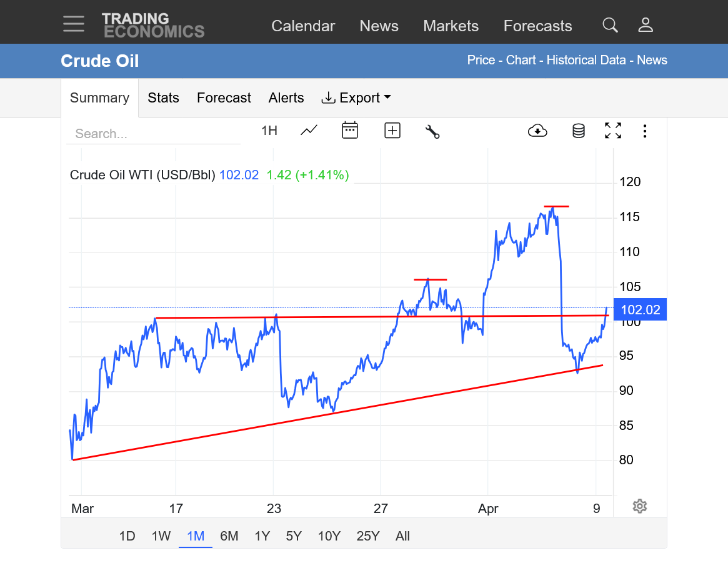Click the chart Search input field
The image size is (728, 563).
point(153,134)
